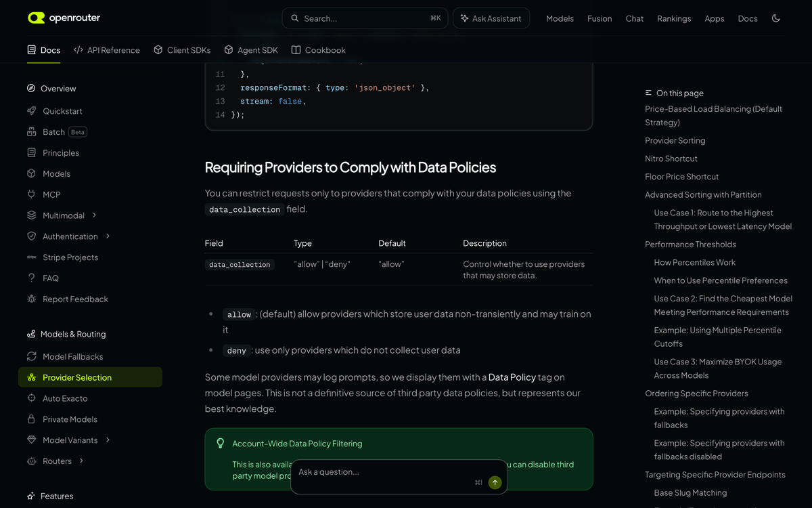Jump to Ordering Specific Providers
Screen dimensions: 812x508
(696, 394)
